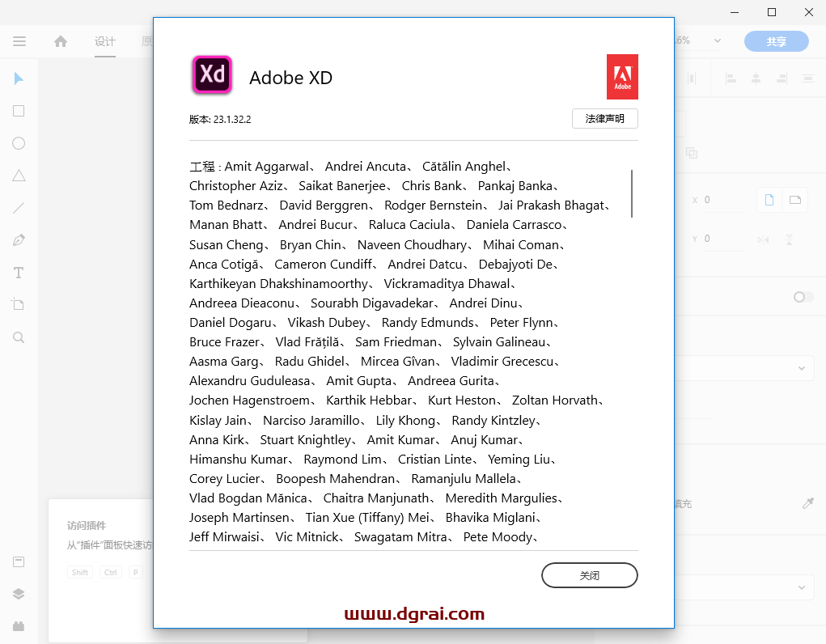Select the Zoom magnifier tool
This screenshot has height=644, width=826.
click(19, 337)
